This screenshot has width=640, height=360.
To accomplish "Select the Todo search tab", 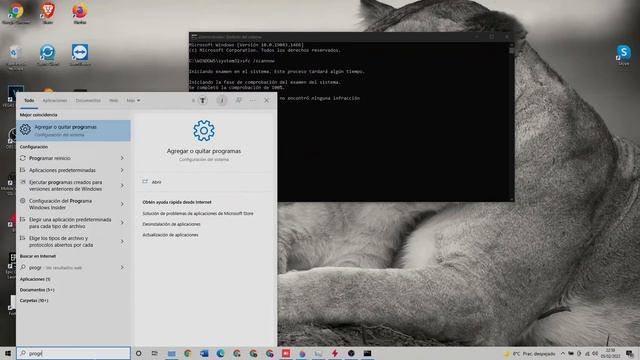I will point(29,100).
